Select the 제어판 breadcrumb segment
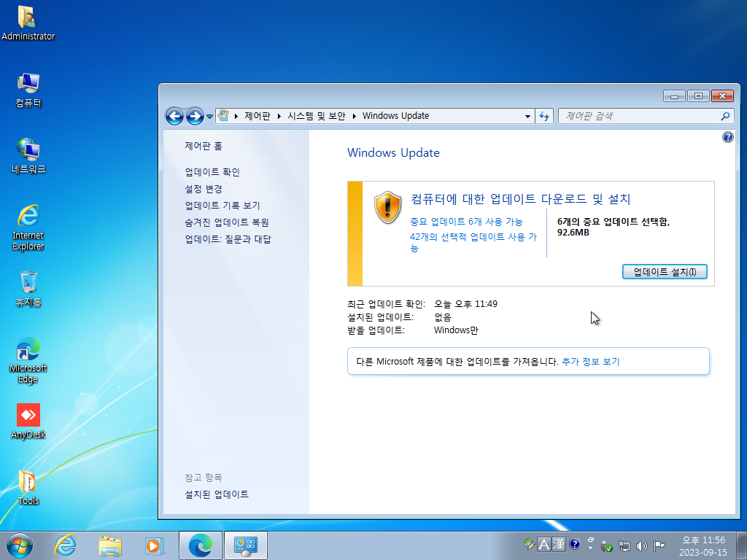The height and width of the screenshot is (560, 747). tap(258, 116)
